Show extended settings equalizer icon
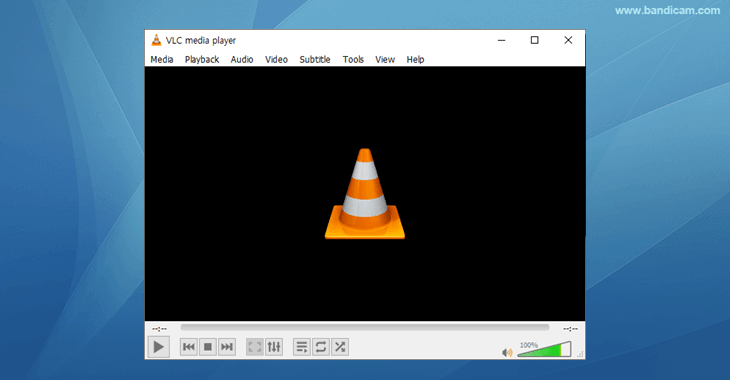The height and width of the screenshot is (380, 730). coord(274,347)
